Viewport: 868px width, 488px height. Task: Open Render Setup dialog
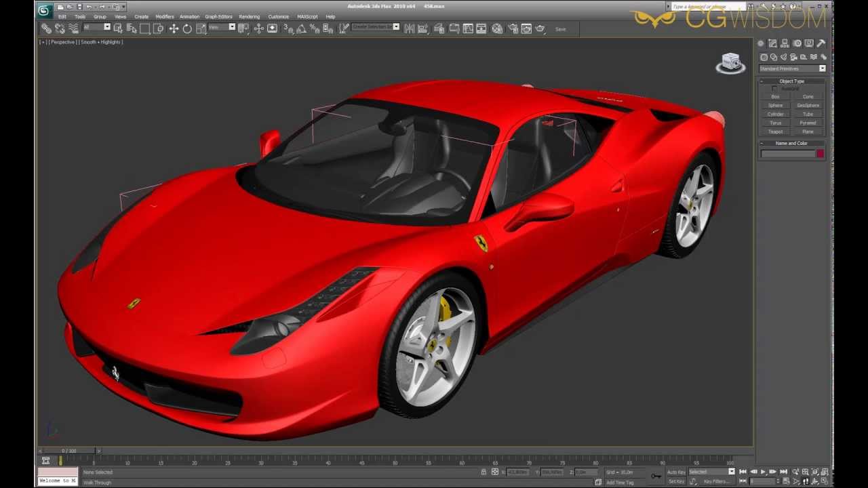[513, 28]
